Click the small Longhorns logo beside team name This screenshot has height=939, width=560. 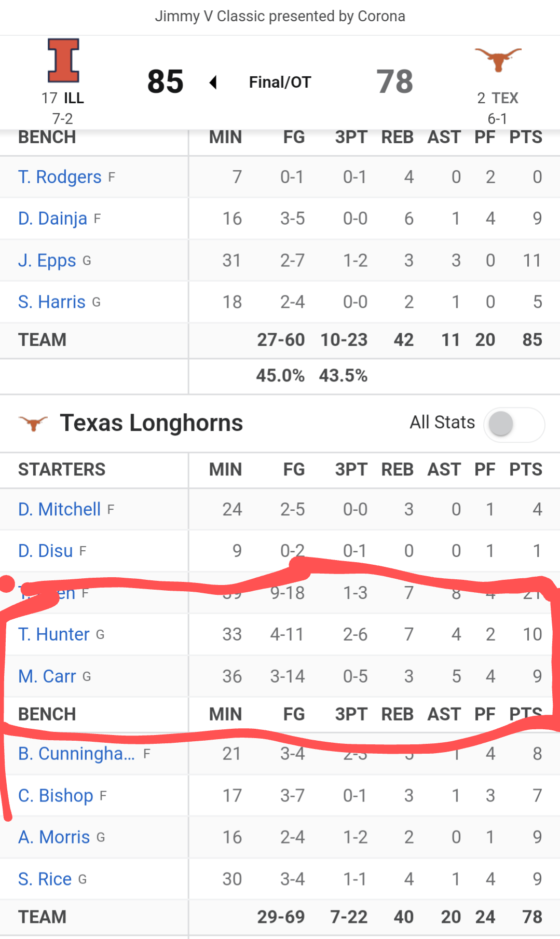point(33,423)
